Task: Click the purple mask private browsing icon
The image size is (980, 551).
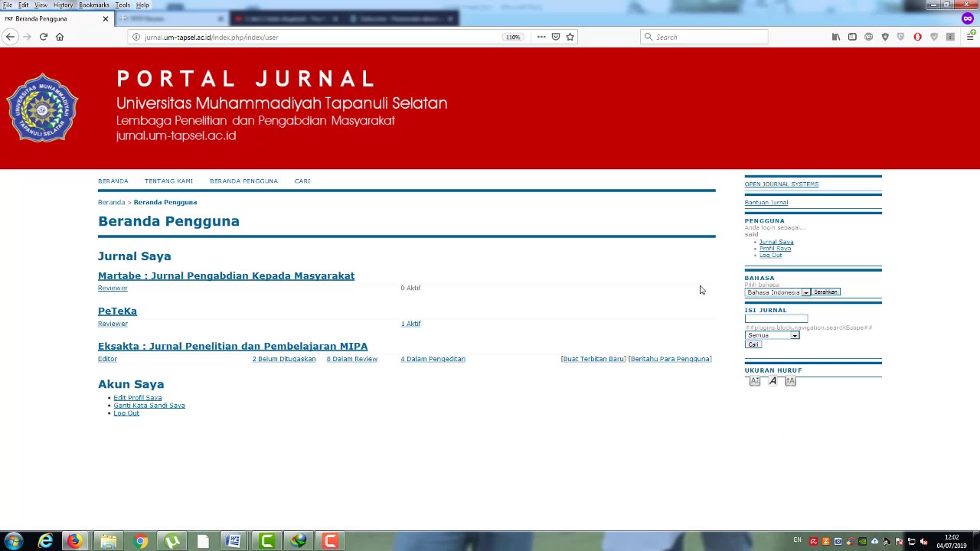Action: (968, 18)
